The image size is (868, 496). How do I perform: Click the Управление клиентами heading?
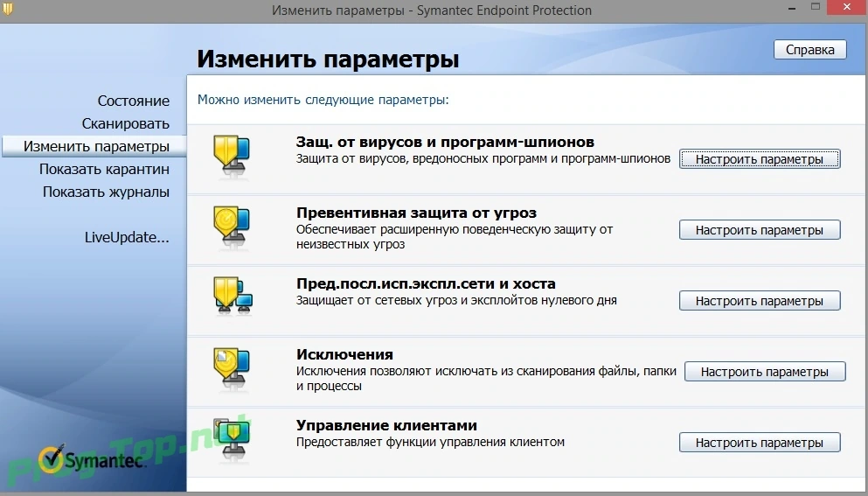pyautogui.click(x=386, y=426)
